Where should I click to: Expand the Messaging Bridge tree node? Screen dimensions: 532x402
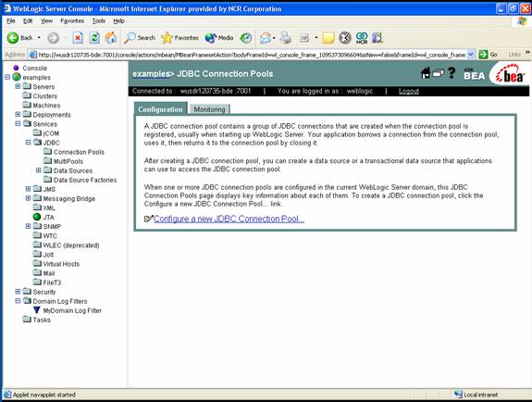point(28,198)
